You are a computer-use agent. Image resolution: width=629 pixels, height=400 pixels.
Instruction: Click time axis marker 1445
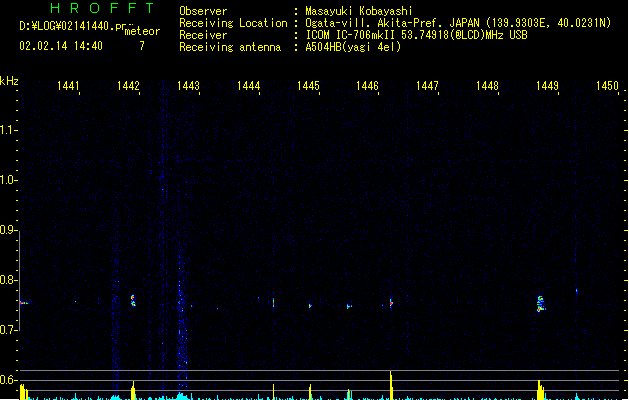coord(308,86)
